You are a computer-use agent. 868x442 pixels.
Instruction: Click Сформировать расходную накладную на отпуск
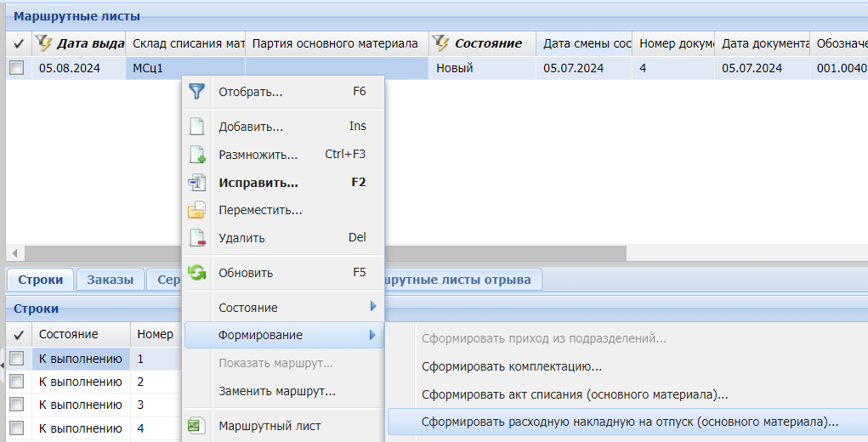(629, 422)
